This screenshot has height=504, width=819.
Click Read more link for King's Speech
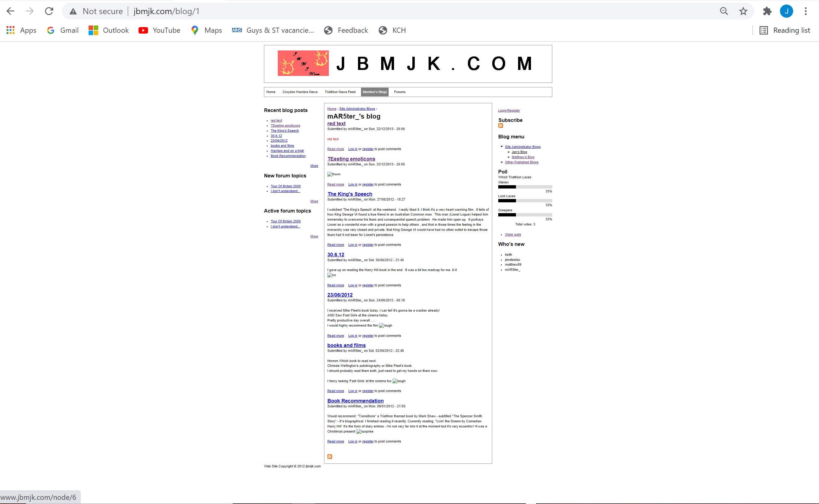pyautogui.click(x=335, y=244)
